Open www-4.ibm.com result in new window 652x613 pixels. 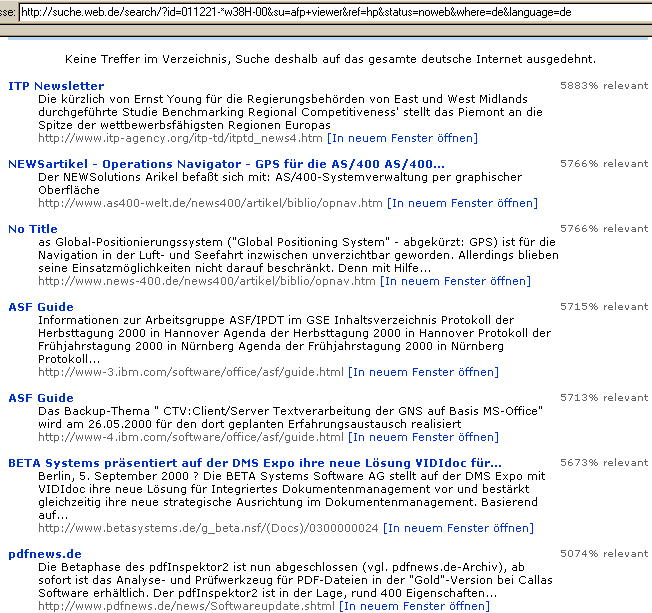423,437
